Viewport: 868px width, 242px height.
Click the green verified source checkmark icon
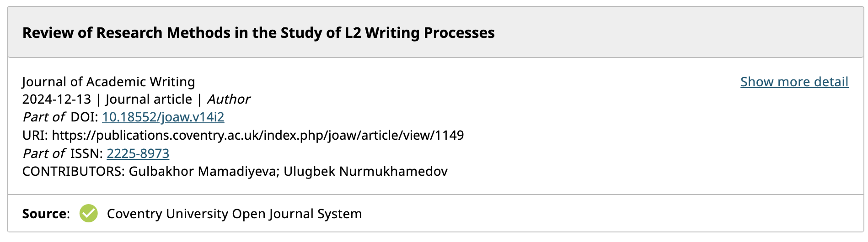[88, 213]
